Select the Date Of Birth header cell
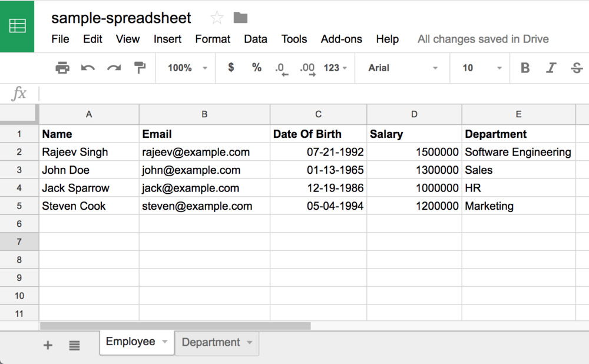This screenshot has height=364, width=589. click(318, 134)
